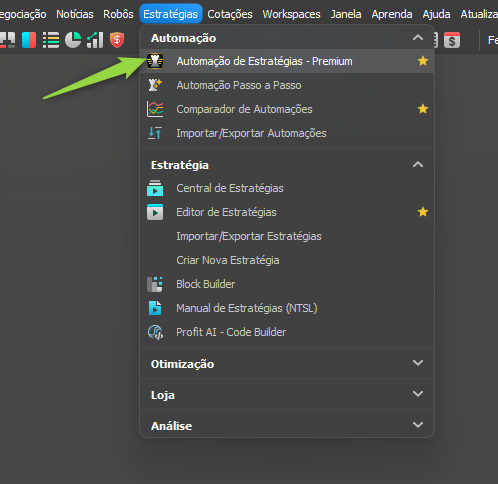The image size is (498, 484).
Task: Click the Block Builder blocks icon
Action: [x=155, y=284]
